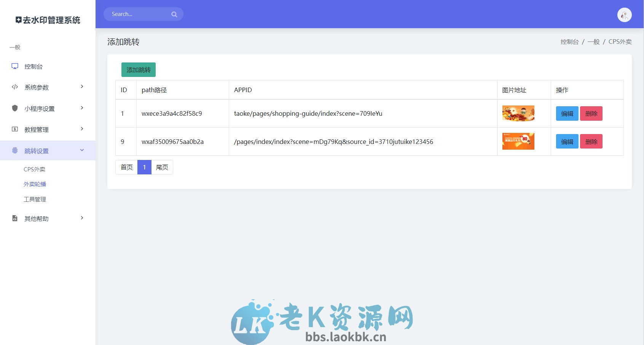
Task: Click the 去水印管理系统 logo icon
Action: point(18,20)
